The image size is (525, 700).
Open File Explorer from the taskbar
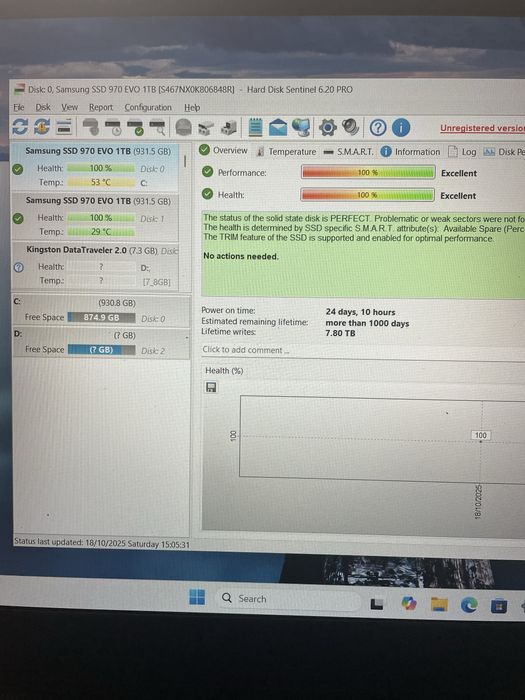coord(439,604)
